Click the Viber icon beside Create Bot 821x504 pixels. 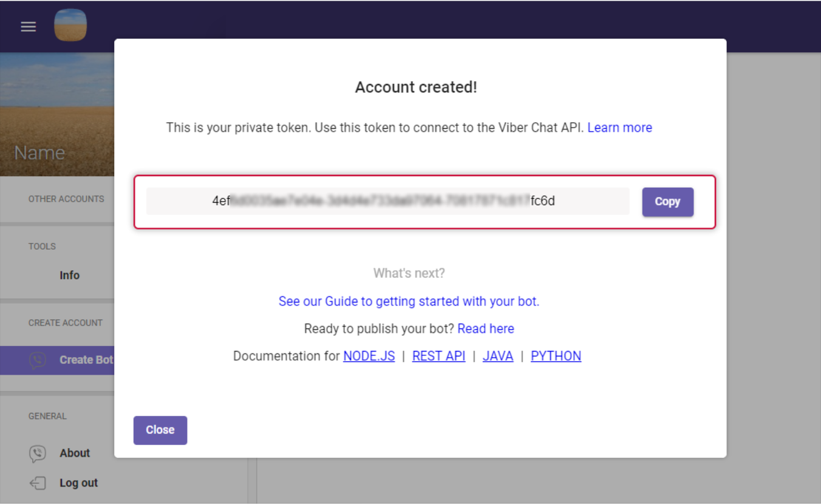pyautogui.click(x=38, y=360)
